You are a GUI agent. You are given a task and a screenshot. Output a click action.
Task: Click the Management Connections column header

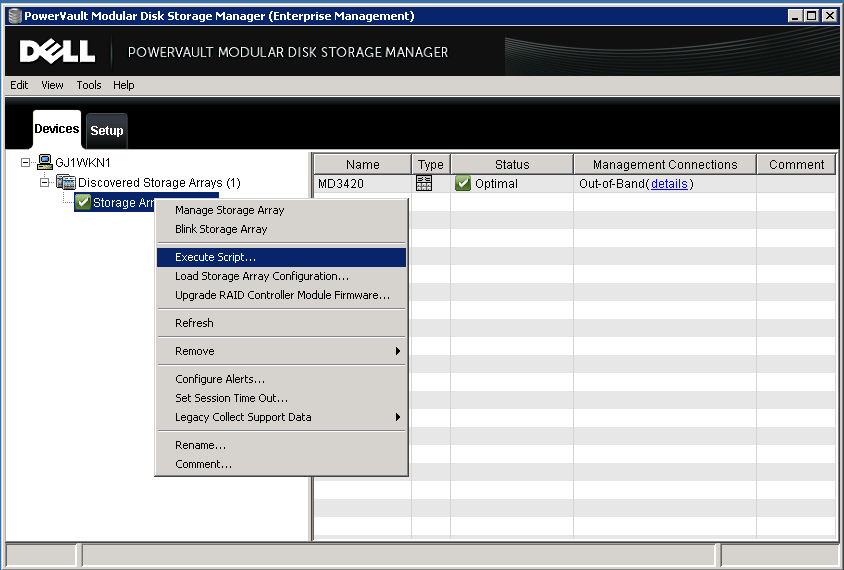[x=665, y=165]
